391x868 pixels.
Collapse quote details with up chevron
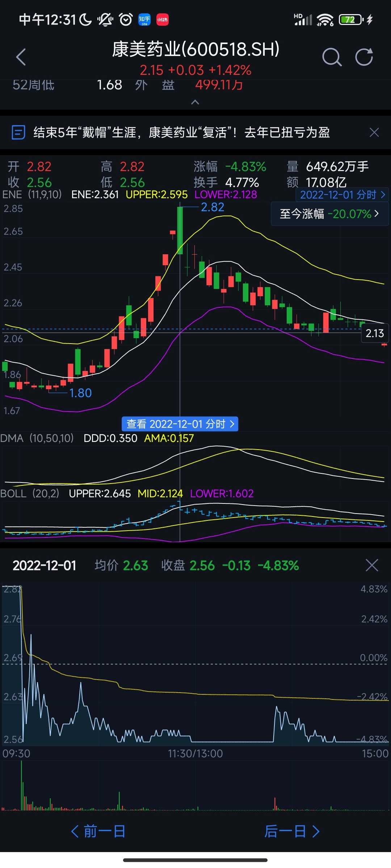[x=195, y=102]
